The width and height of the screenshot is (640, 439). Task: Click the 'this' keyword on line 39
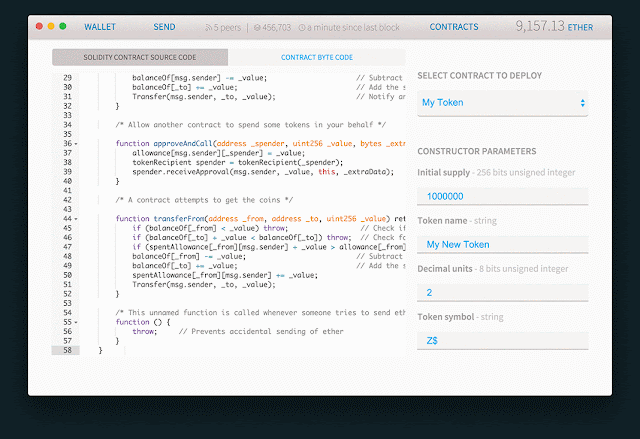pos(327,172)
